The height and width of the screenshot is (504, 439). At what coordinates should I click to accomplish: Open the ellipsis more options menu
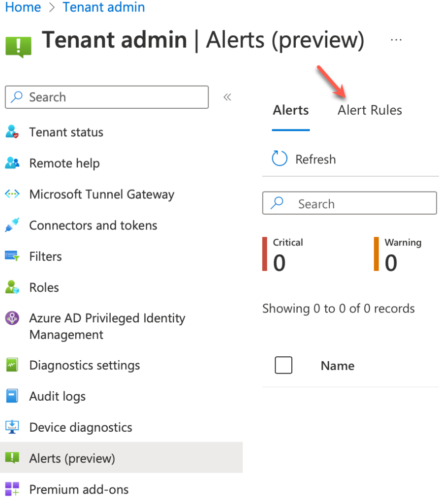[396, 40]
